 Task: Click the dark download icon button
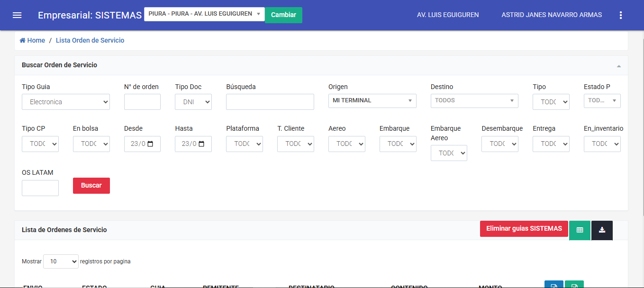(602, 230)
